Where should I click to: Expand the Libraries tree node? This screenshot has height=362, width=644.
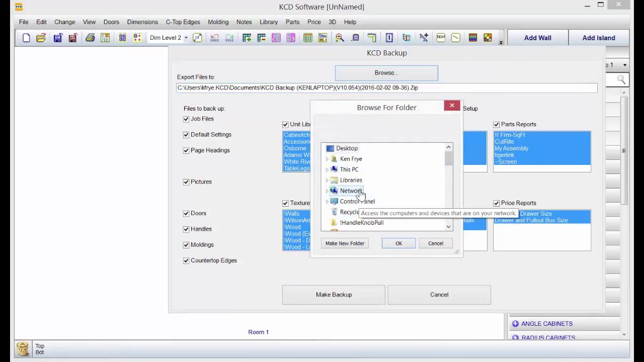tap(327, 180)
